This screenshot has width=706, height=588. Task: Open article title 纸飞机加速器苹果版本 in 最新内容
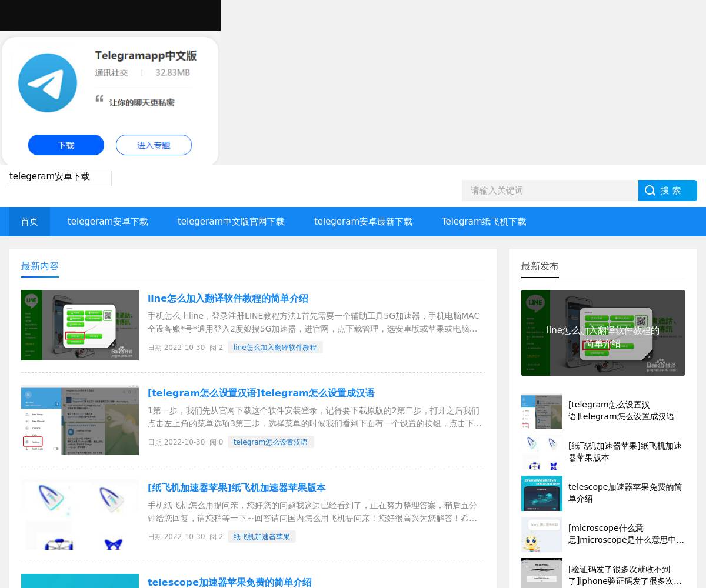coord(237,488)
